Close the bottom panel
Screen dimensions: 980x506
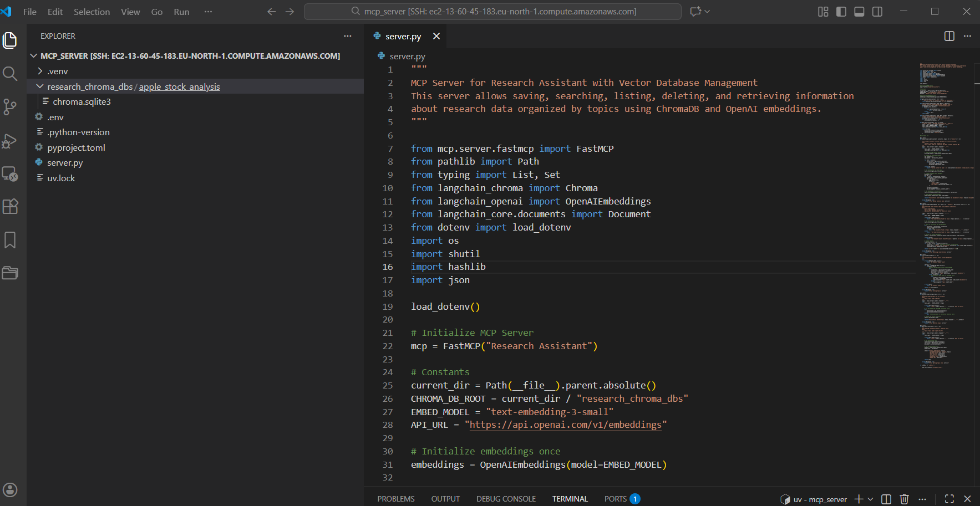pos(967,499)
